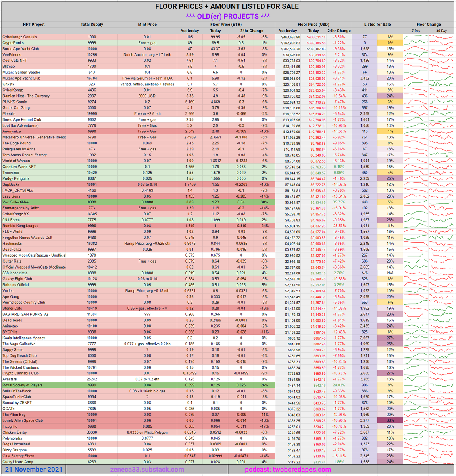Select the VeeFriends project name

coord(12,55)
